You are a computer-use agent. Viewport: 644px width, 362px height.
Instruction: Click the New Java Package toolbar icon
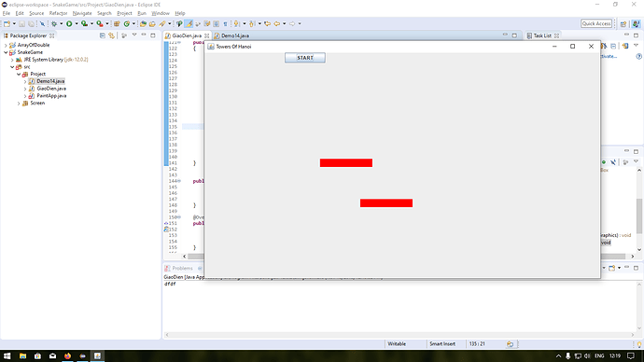[x=117, y=24]
